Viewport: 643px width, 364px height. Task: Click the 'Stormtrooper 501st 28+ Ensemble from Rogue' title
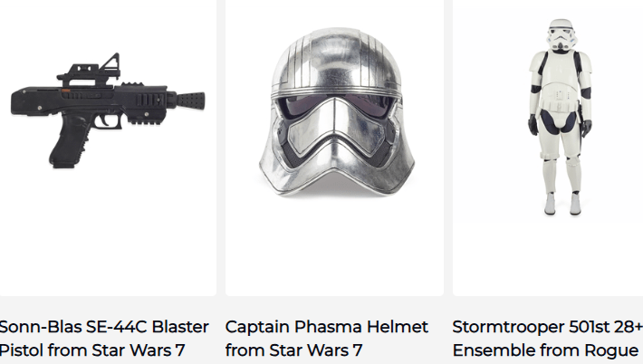[x=547, y=339]
